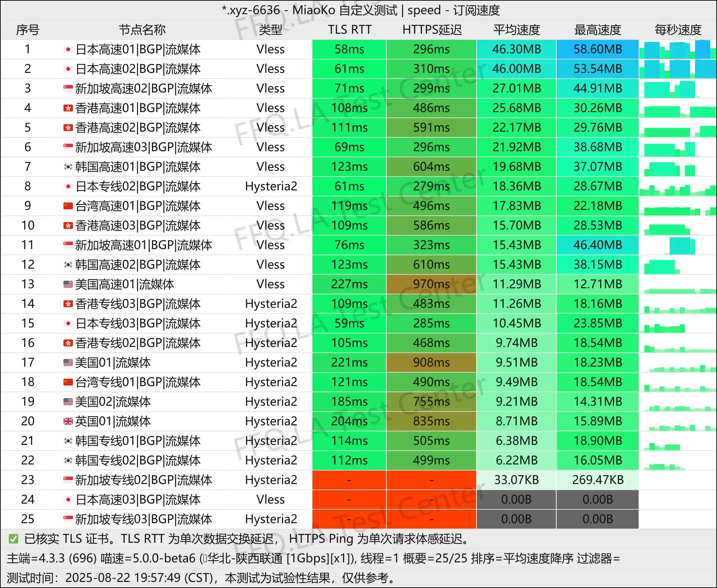Click the Hysteria2 type for 日本专线02

[271, 187]
